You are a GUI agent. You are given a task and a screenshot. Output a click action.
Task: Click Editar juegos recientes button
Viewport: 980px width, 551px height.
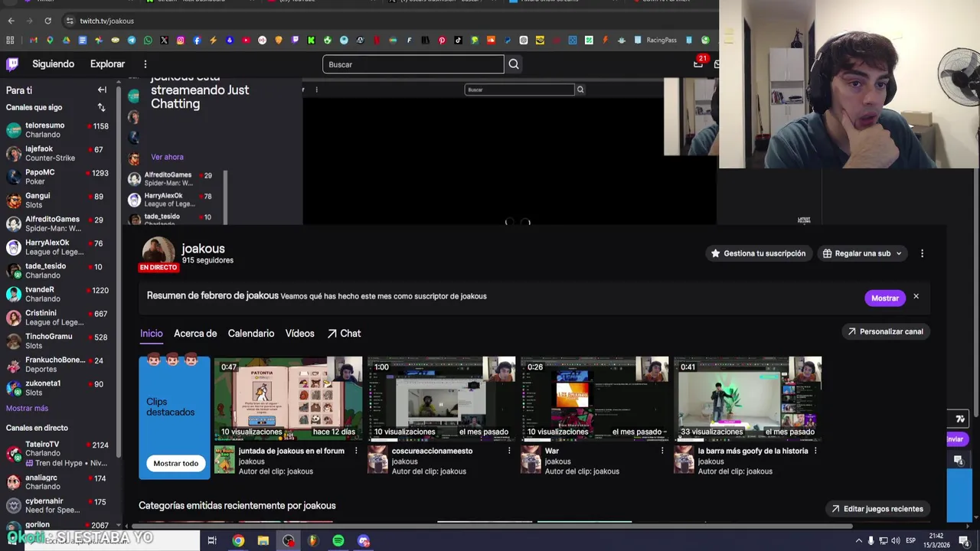(877, 509)
